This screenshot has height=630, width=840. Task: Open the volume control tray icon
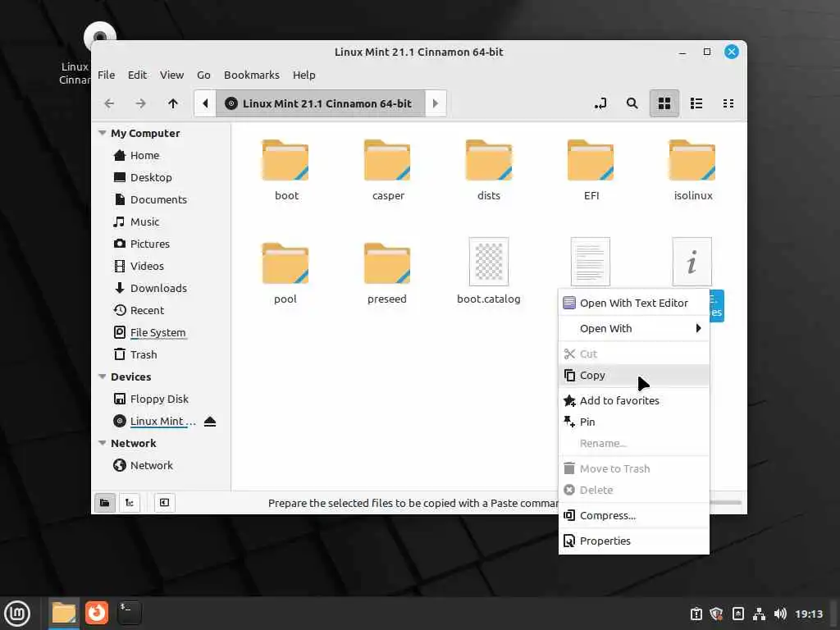780,614
